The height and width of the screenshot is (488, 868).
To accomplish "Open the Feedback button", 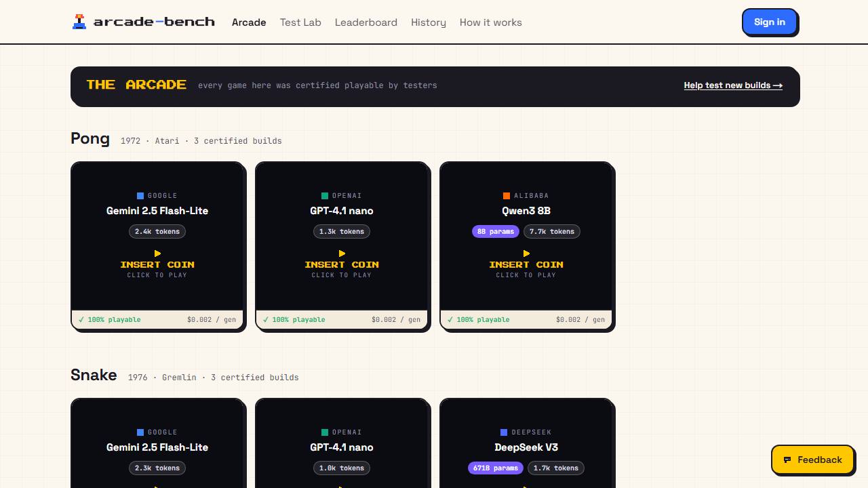I will point(813,460).
